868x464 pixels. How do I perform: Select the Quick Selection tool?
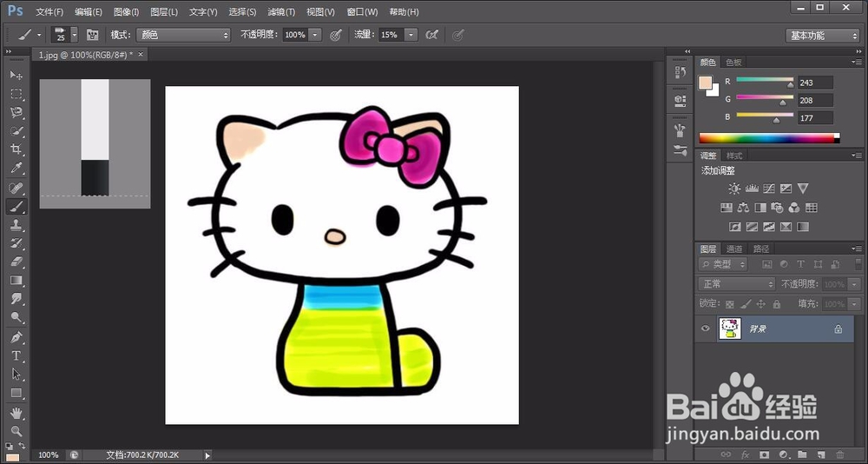[16, 131]
